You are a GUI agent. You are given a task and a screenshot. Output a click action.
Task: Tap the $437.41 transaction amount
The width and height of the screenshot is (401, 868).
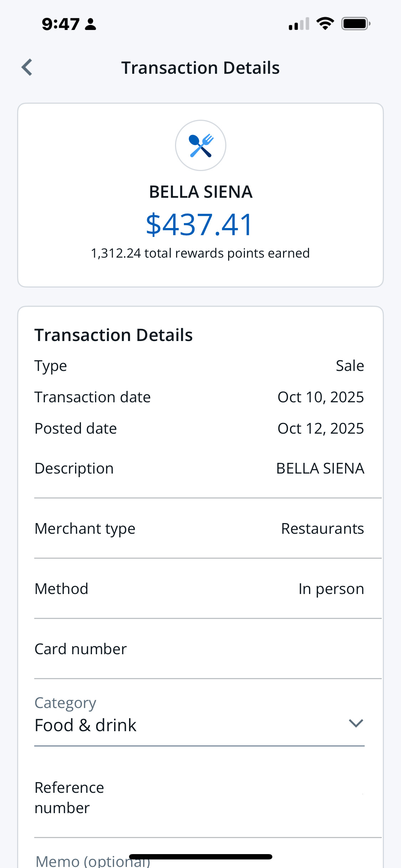click(x=200, y=224)
